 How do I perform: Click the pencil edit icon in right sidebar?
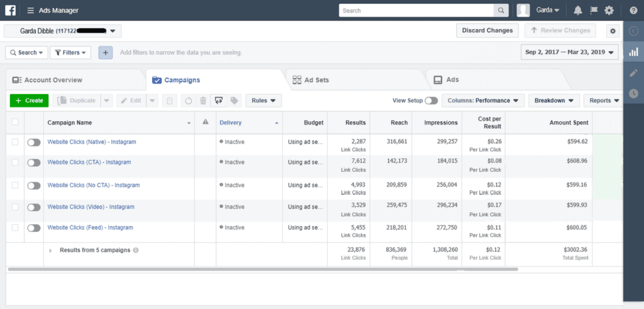[634, 73]
